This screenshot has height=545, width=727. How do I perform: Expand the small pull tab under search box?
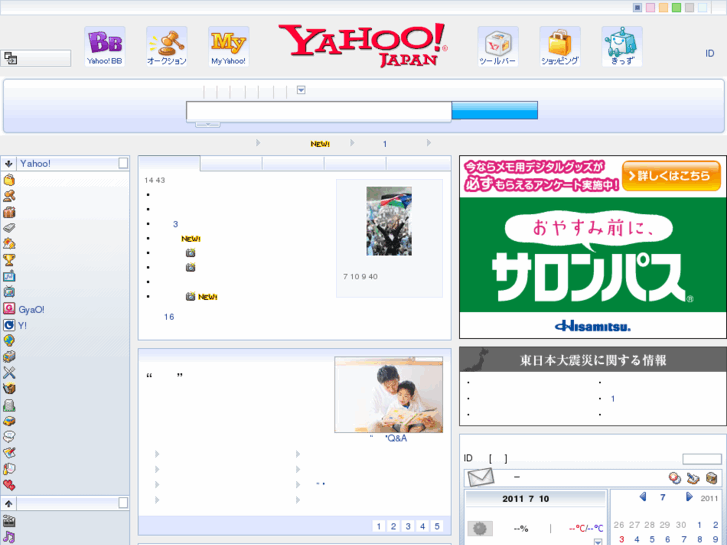pyautogui.click(x=208, y=124)
